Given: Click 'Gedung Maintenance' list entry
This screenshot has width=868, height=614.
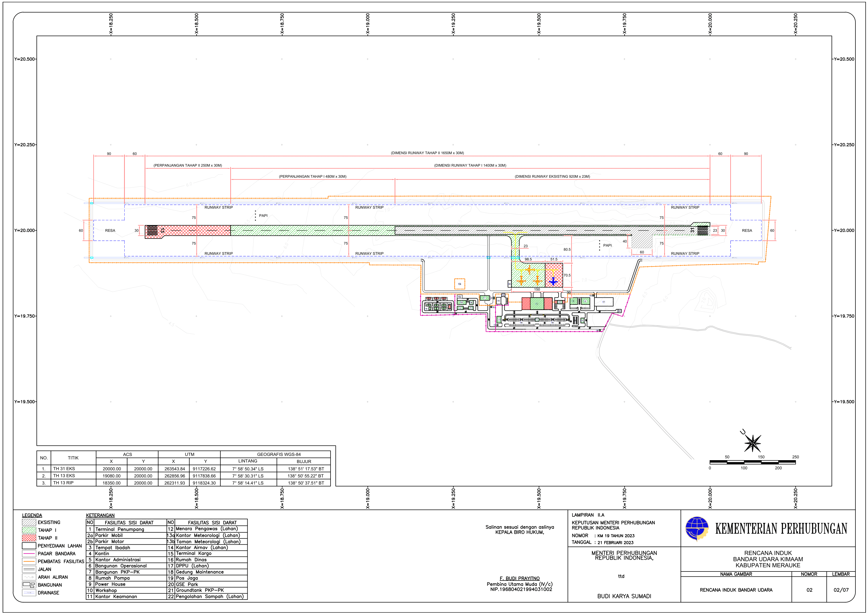Looking at the screenshot, I should pyautogui.click(x=200, y=572).
